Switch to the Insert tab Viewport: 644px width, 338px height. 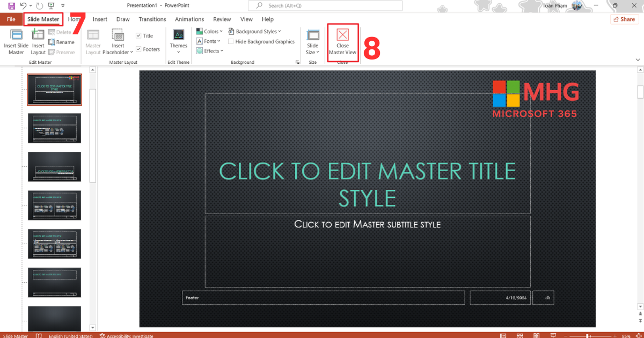click(x=100, y=19)
